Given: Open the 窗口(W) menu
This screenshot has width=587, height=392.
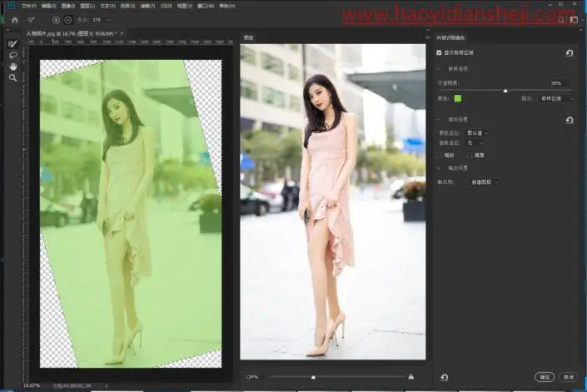Looking at the screenshot, I should (x=206, y=6).
